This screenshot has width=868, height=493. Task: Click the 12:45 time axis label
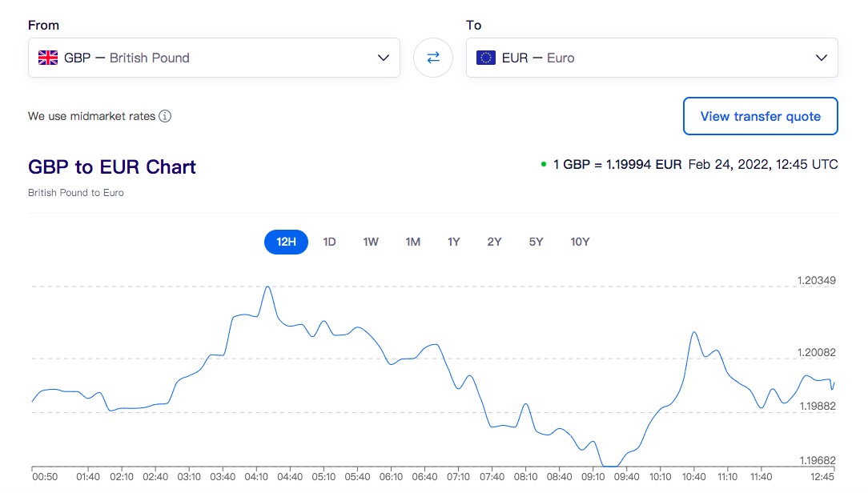(823, 477)
